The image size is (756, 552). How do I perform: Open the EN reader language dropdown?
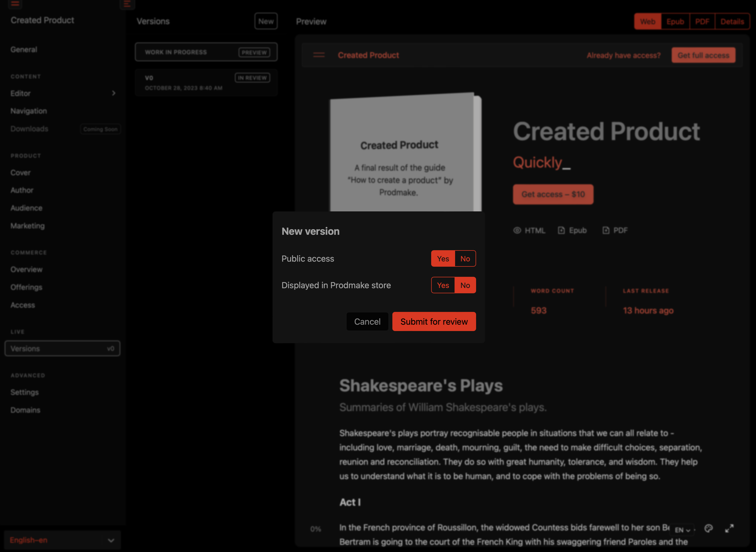[682, 530]
